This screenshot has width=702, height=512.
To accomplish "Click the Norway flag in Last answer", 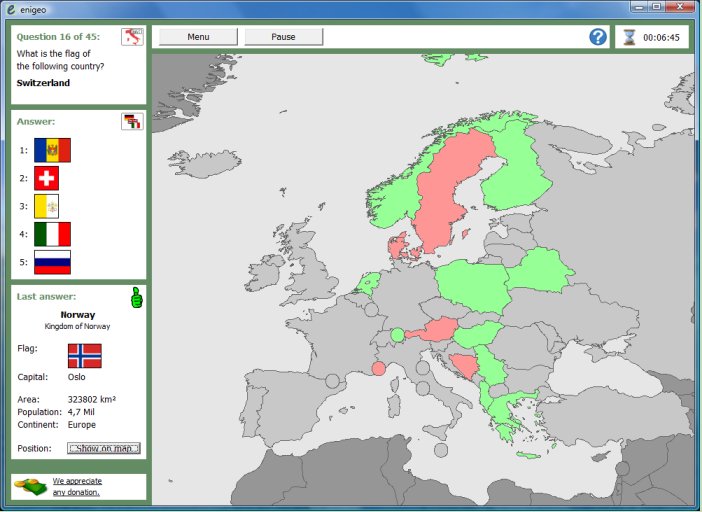I will click(x=85, y=356).
